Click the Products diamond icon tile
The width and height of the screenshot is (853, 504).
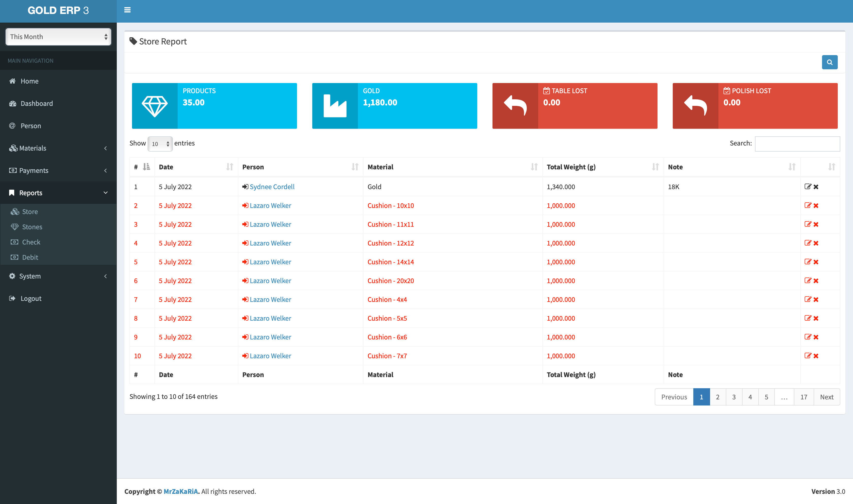155,106
